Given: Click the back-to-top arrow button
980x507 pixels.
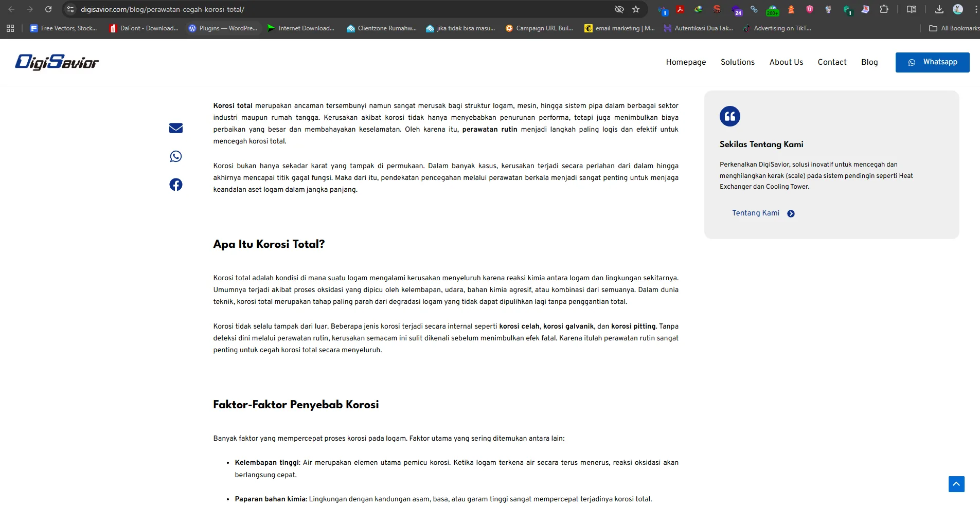Looking at the screenshot, I should pos(955,483).
